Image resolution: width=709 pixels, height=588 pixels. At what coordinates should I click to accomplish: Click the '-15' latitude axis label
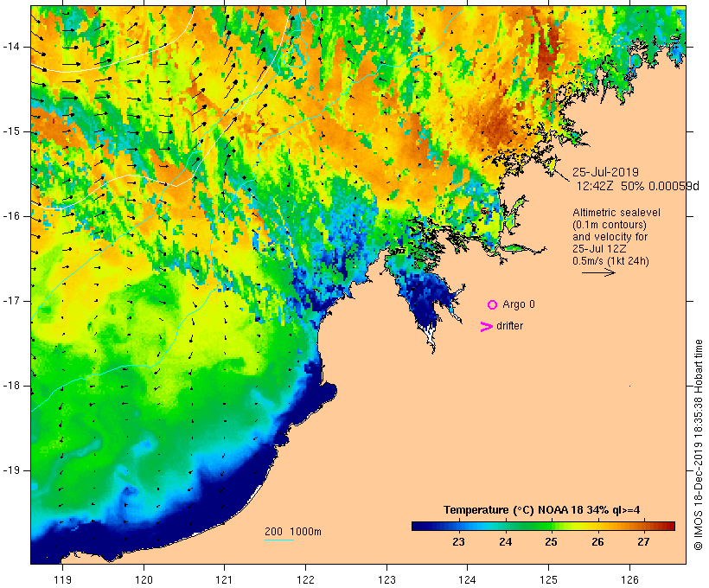click(11, 131)
